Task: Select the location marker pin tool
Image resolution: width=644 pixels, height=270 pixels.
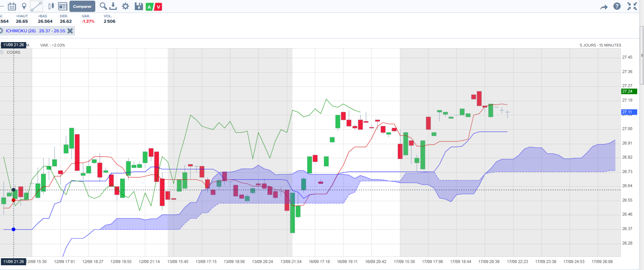Action: coord(24,6)
